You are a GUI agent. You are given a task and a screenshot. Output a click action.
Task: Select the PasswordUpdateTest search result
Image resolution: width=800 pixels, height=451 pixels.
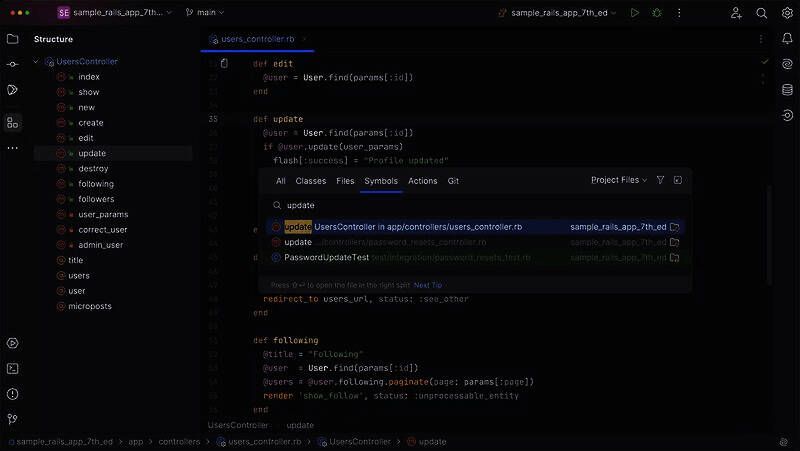[x=474, y=258]
